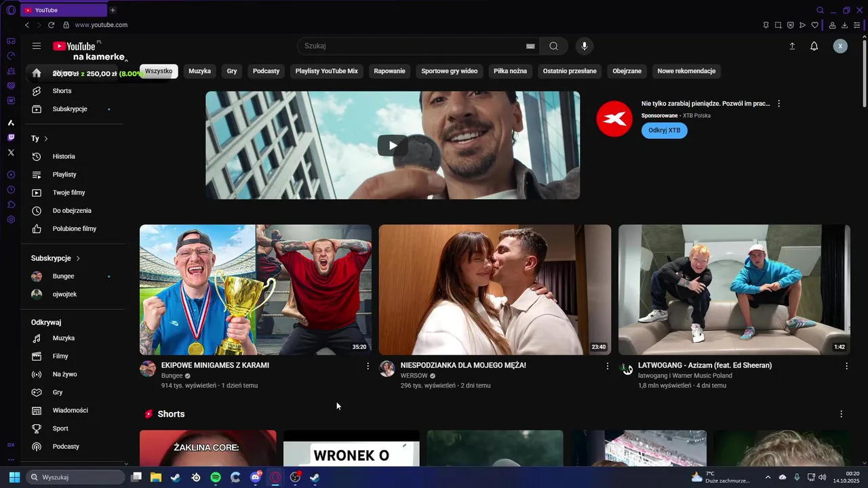Image resolution: width=868 pixels, height=488 pixels.
Task: Open Opera easy setup sliders icon
Action: pyautogui.click(x=857, y=25)
